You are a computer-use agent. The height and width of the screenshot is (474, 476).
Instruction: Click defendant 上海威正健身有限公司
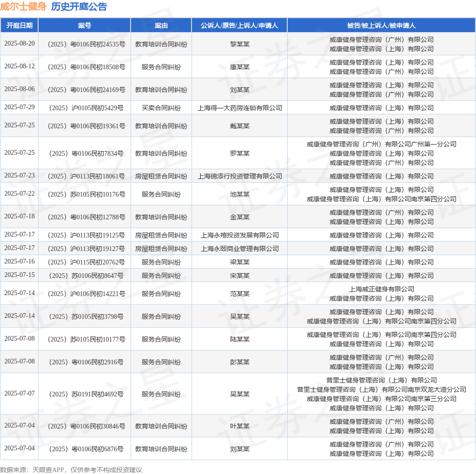(x=382, y=289)
